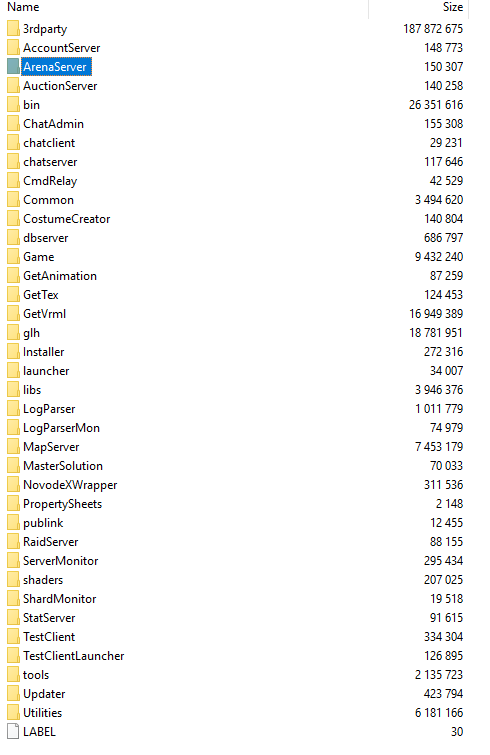Select the AccountServer folder name
Screen dimensions: 490x755
tap(62, 48)
